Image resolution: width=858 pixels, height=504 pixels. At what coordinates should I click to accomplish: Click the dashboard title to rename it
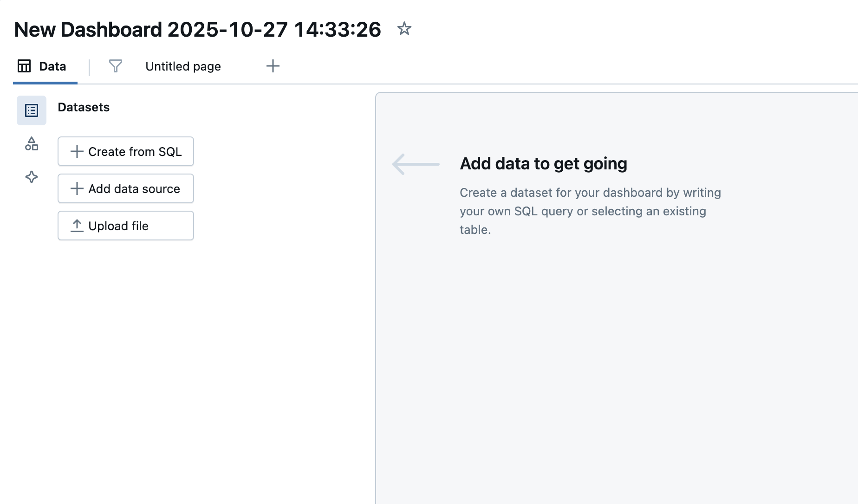[197, 30]
